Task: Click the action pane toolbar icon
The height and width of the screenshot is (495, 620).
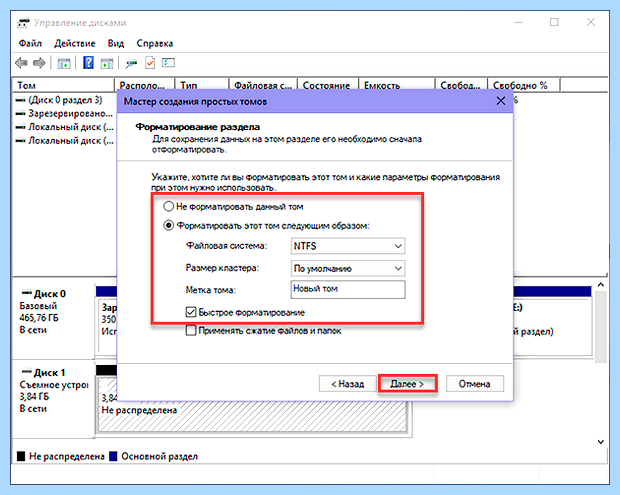Action: tap(107, 63)
